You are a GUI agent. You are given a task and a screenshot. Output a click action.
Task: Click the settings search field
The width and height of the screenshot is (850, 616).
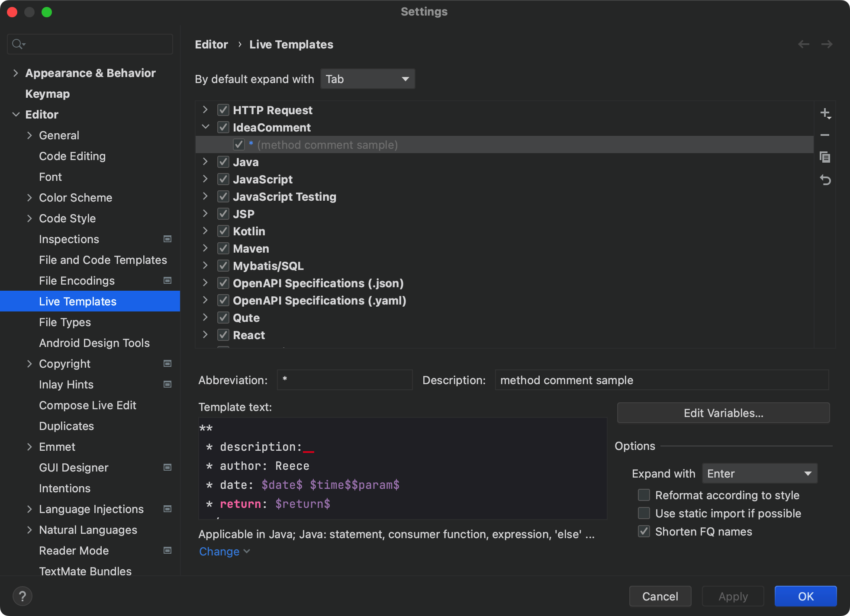click(x=90, y=44)
